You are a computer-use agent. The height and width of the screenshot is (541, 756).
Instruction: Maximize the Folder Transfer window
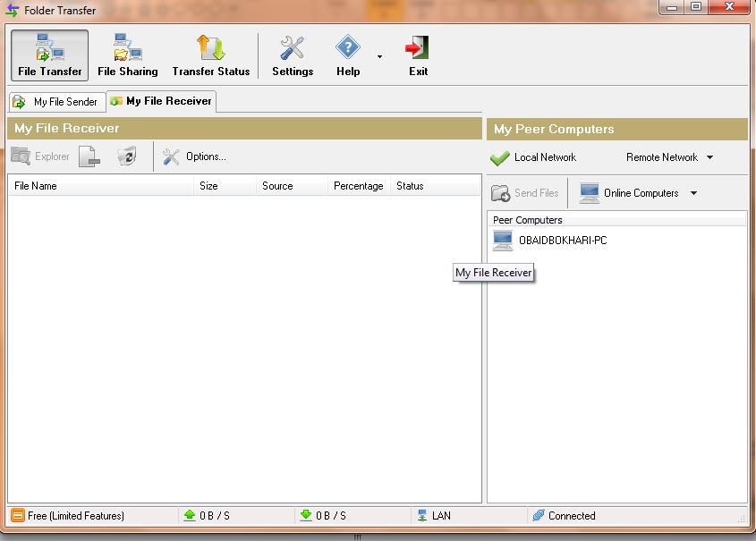[696, 7]
